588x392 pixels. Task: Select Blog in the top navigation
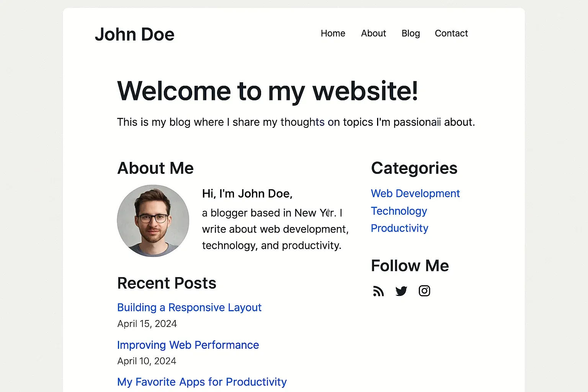410,34
